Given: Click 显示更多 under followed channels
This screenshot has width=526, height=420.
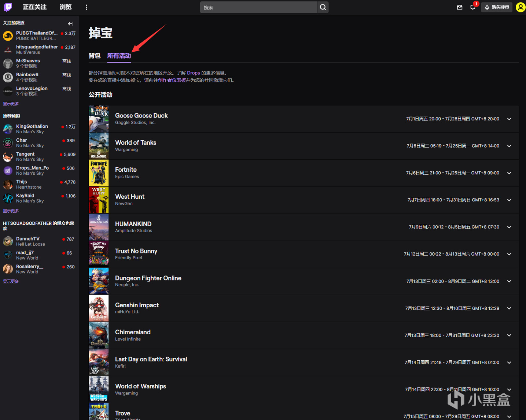Looking at the screenshot, I should click(x=11, y=104).
